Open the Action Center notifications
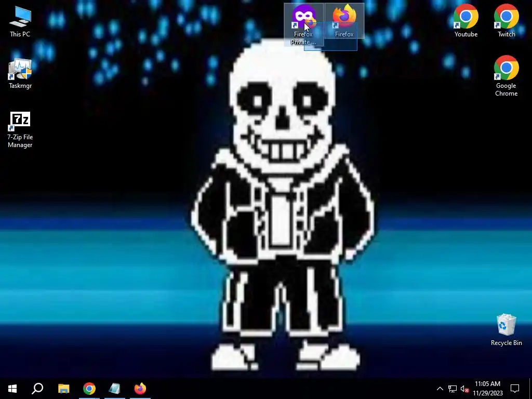This screenshot has height=399, width=532. (515, 389)
